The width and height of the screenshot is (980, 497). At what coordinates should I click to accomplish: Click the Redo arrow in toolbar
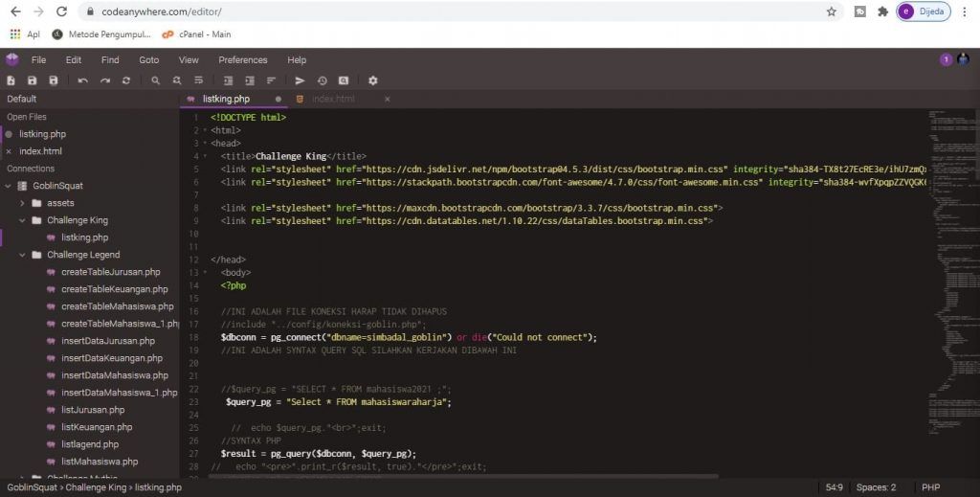click(105, 81)
